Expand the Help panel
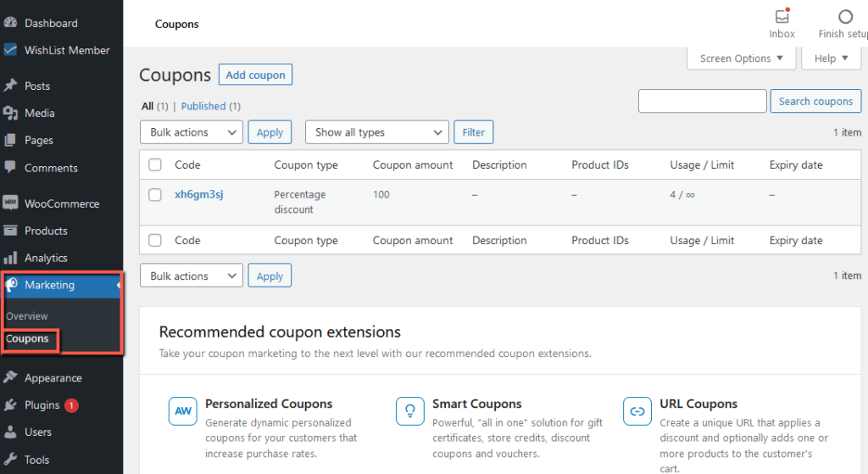This screenshot has width=868, height=474. pyautogui.click(x=831, y=59)
